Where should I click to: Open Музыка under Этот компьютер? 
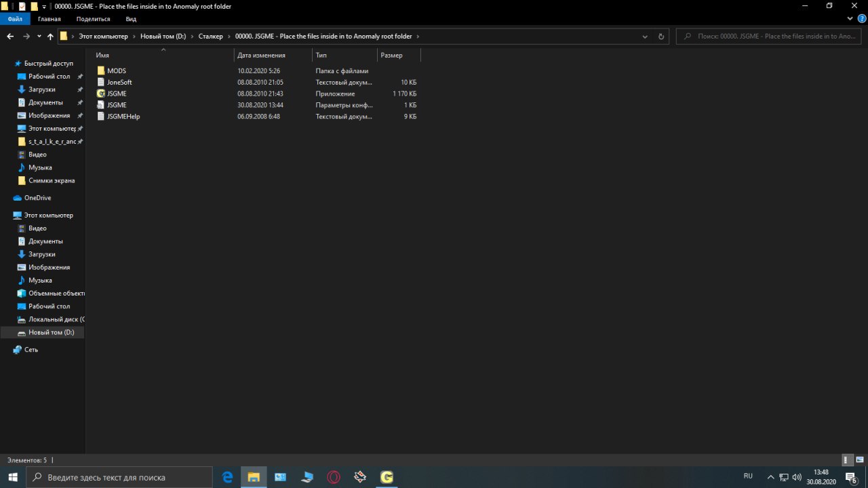(40, 281)
